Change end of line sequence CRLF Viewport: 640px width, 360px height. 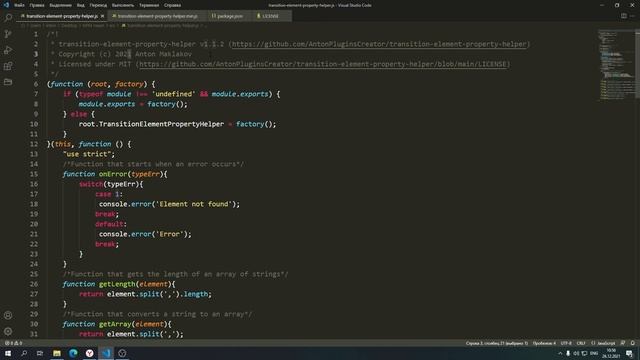coord(581,343)
